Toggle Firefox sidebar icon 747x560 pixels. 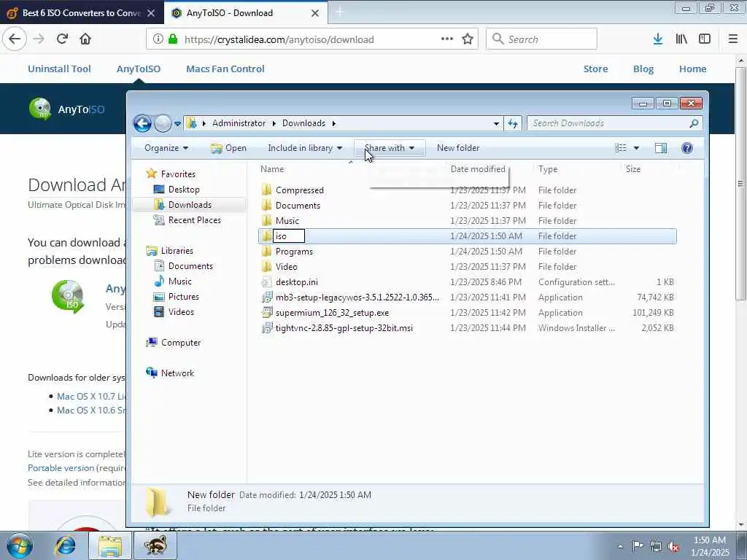705,39
